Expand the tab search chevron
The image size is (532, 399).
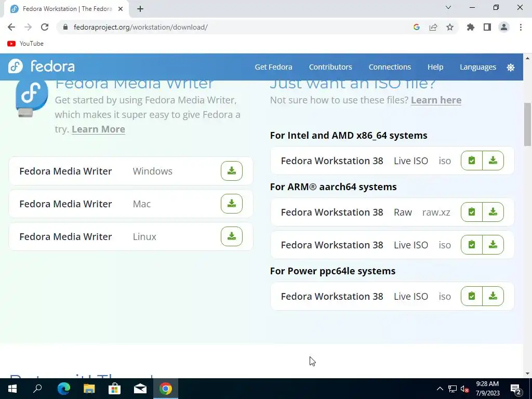click(x=448, y=7)
